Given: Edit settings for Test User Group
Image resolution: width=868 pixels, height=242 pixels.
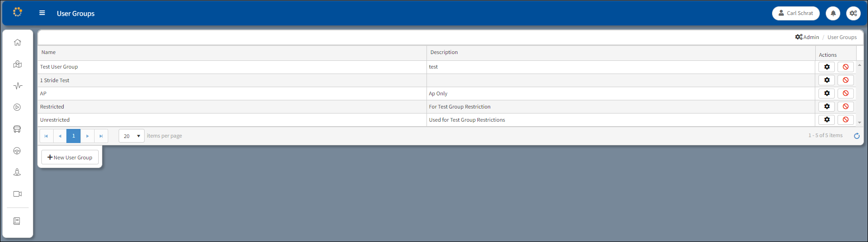Looking at the screenshot, I should click(827, 67).
